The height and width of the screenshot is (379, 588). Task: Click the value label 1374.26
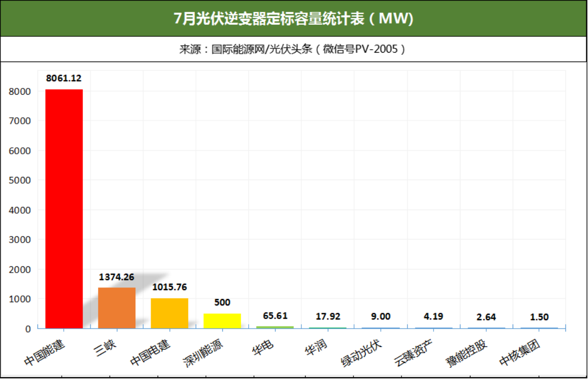tap(116, 277)
